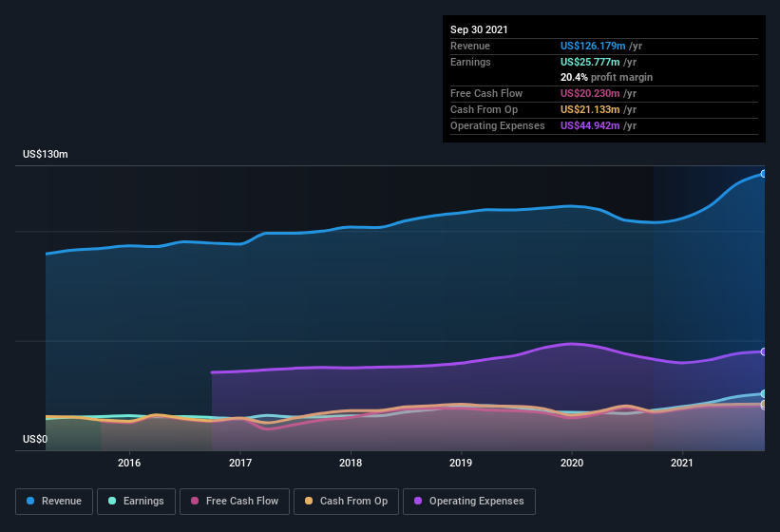This screenshot has height=532, width=780.
Task: Click the 20.4% profit margin text
Action: (606, 77)
